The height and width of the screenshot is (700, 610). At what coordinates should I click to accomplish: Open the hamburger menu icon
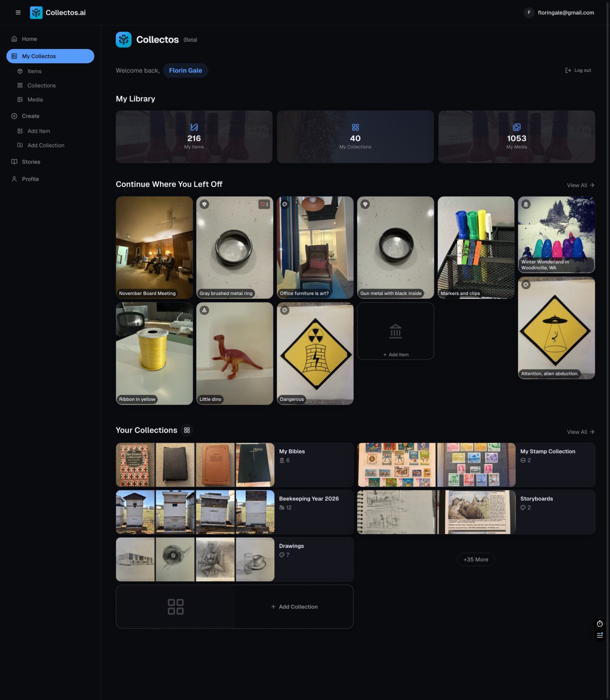(18, 13)
